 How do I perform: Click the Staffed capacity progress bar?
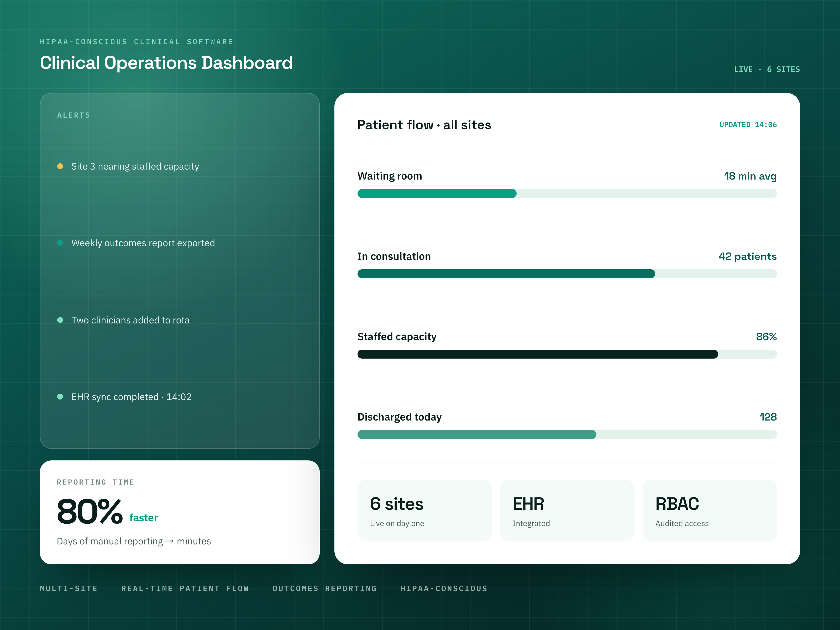(567, 354)
